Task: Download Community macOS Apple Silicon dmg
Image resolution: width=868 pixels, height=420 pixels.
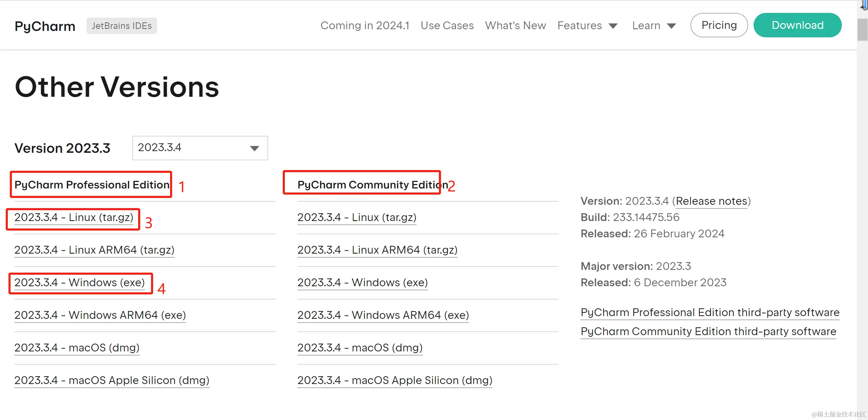Action: pyautogui.click(x=394, y=380)
